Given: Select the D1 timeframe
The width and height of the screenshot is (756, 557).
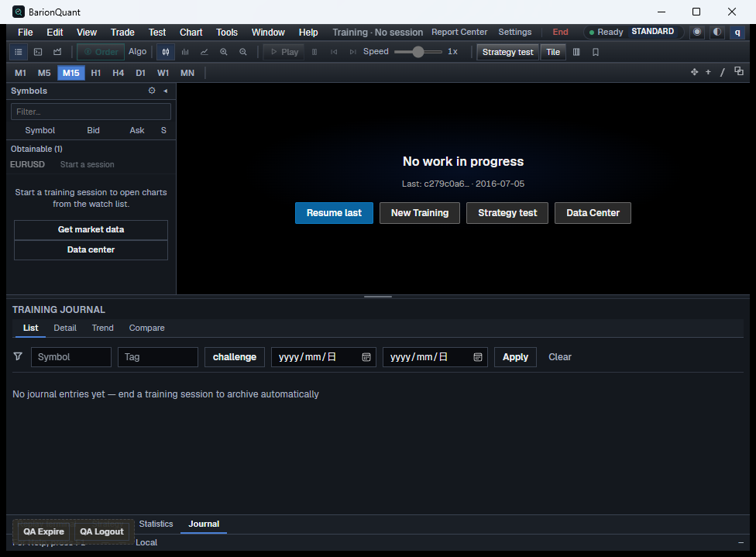Looking at the screenshot, I should (x=140, y=73).
